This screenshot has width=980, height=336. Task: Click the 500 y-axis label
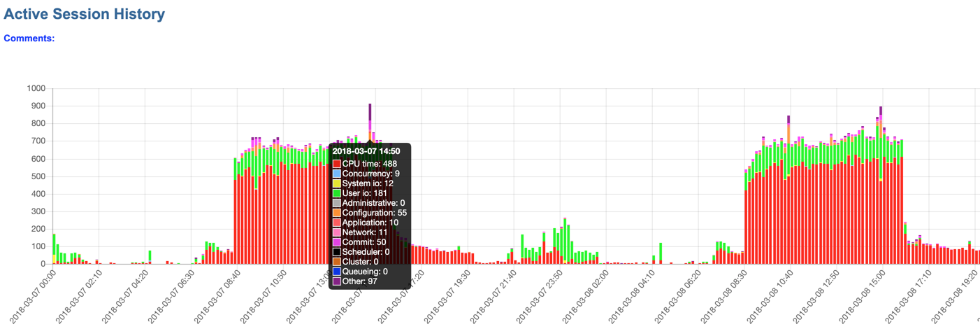pos(38,176)
